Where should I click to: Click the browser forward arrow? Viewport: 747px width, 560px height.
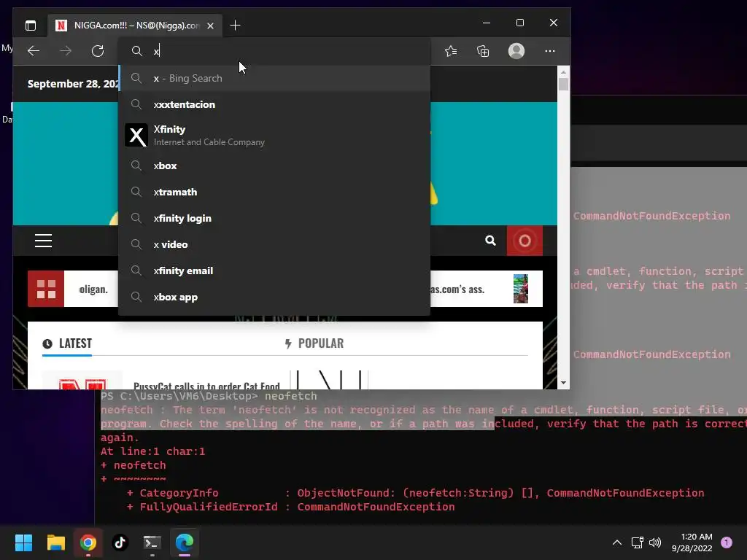[x=66, y=51]
